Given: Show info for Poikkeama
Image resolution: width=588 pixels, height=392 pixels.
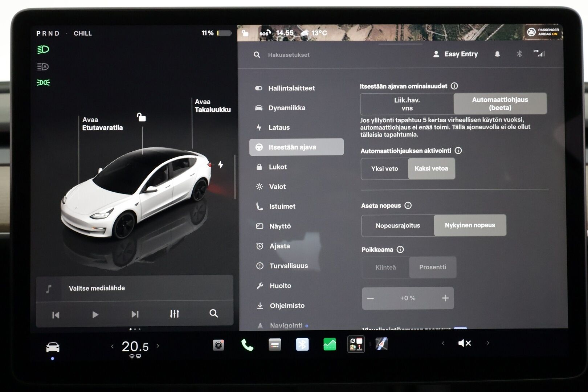Looking at the screenshot, I should pyautogui.click(x=400, y=249).
